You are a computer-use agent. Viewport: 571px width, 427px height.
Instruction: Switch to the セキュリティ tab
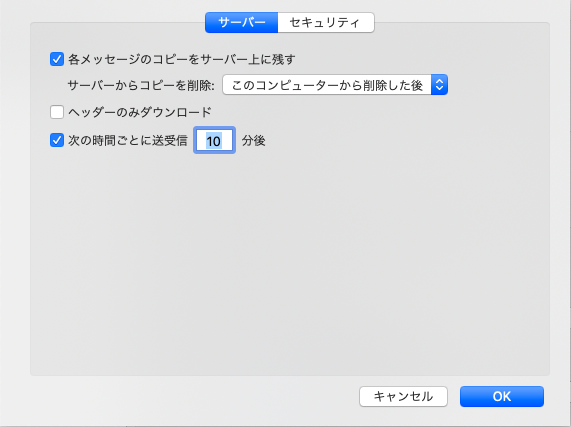click(326, 23)
